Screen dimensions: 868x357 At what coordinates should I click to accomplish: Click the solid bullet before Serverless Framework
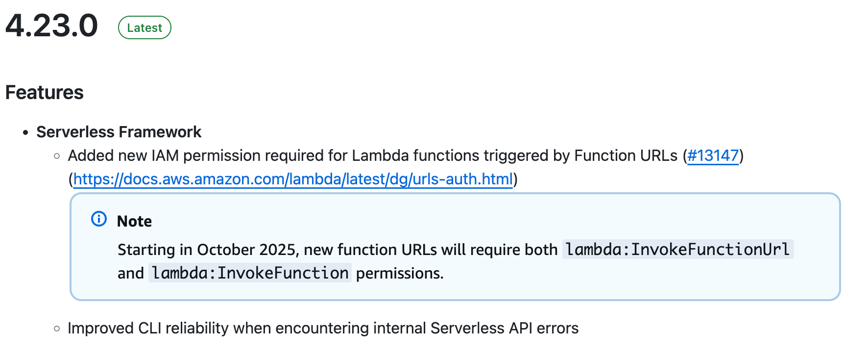[26, 132]
